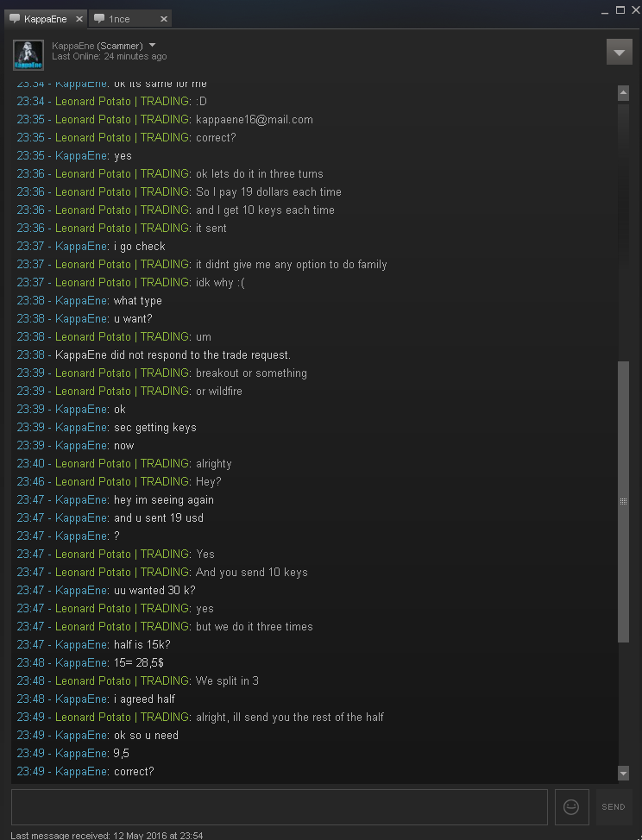Click the KappaEne (Scammer) name header

coord(98,46)
